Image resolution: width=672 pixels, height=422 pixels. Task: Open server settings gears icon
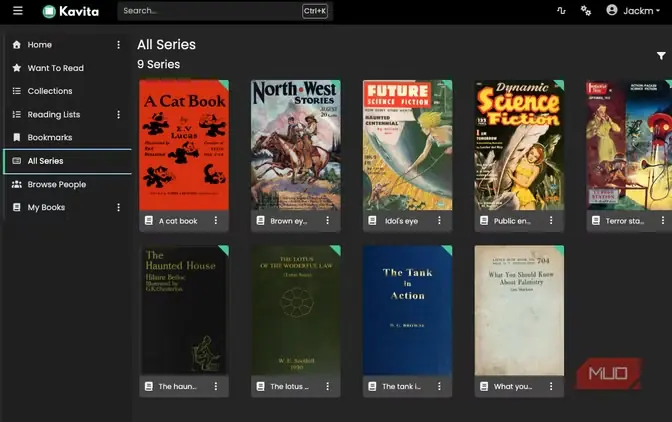pyautogui.click(x=586, y=11)
